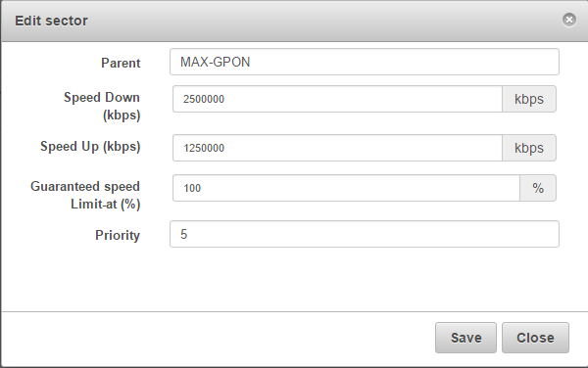Click the percent unit beside Limit-at field
This screenshot has width=588, height=368.
click(538, 188)
